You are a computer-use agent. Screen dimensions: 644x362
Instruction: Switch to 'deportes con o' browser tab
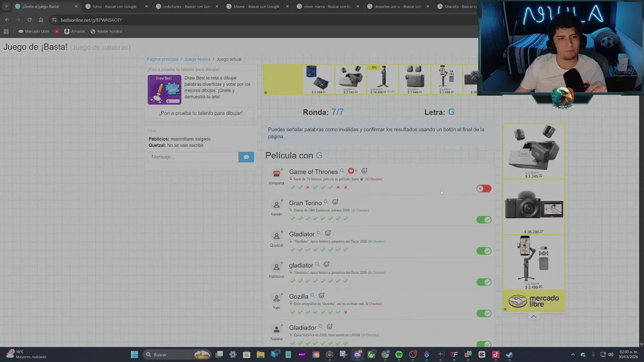click(x=397, y=7)
